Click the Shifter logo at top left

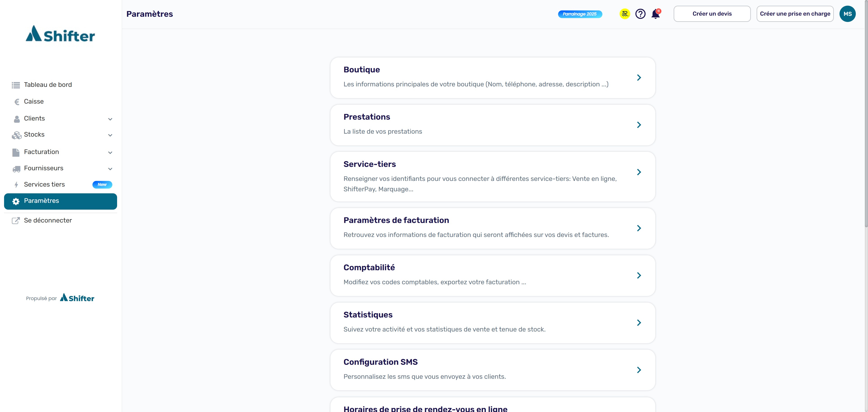61,34
